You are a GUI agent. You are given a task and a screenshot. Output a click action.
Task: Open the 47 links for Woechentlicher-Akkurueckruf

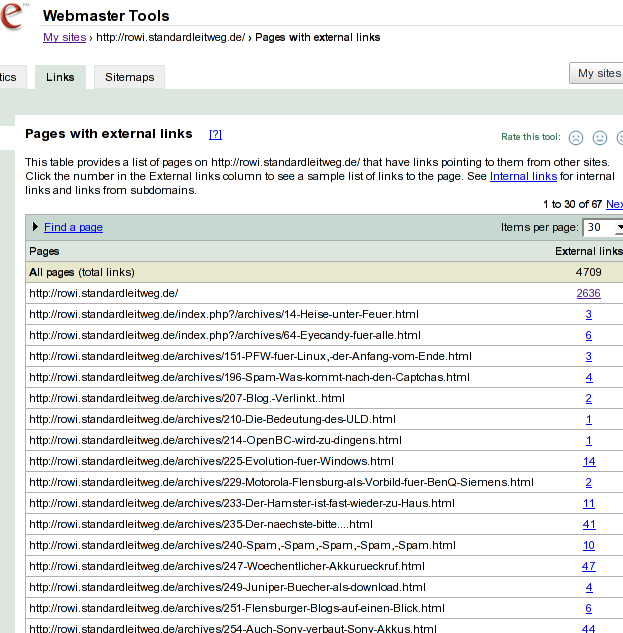tap(588, 566)
